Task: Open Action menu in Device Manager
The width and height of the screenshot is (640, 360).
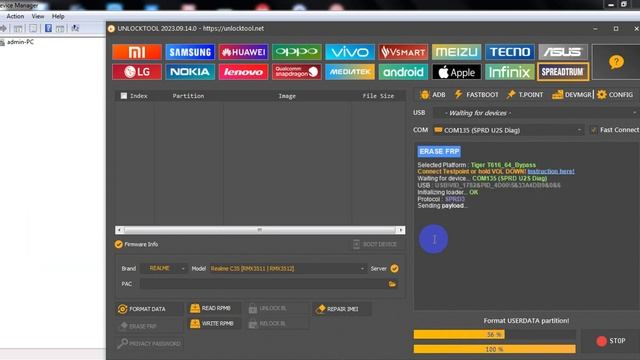Action: pos(15,16)
